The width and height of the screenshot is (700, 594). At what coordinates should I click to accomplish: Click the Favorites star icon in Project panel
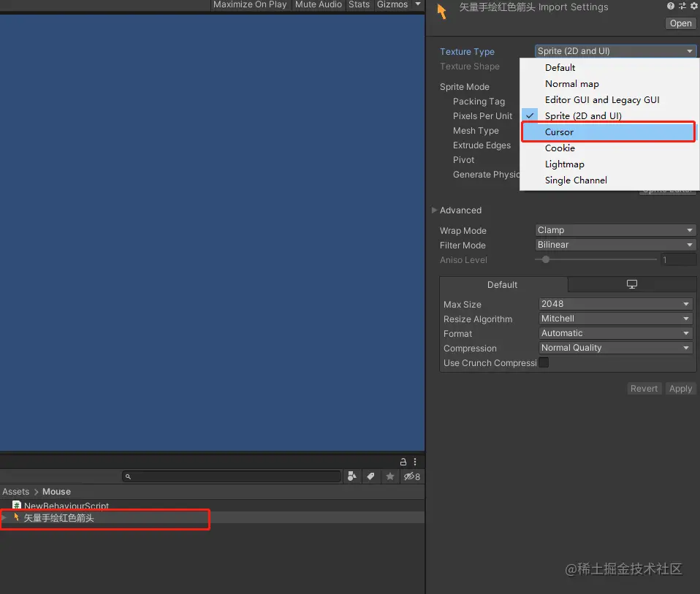pos(390,476)
